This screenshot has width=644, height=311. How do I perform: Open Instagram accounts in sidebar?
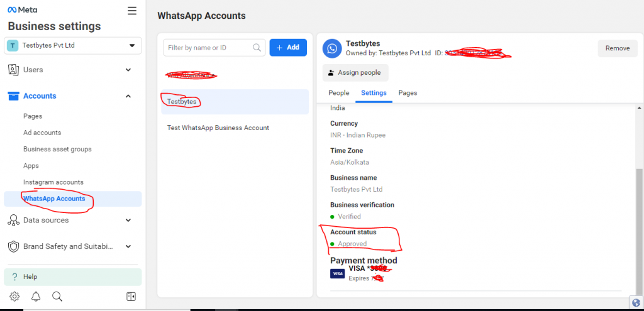click(53, 182)
